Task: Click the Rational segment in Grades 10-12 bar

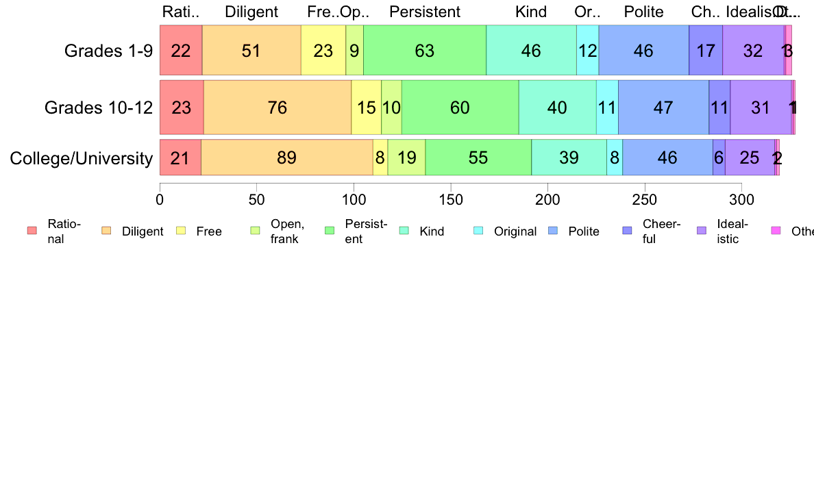Action: click(x=182, y=108)
